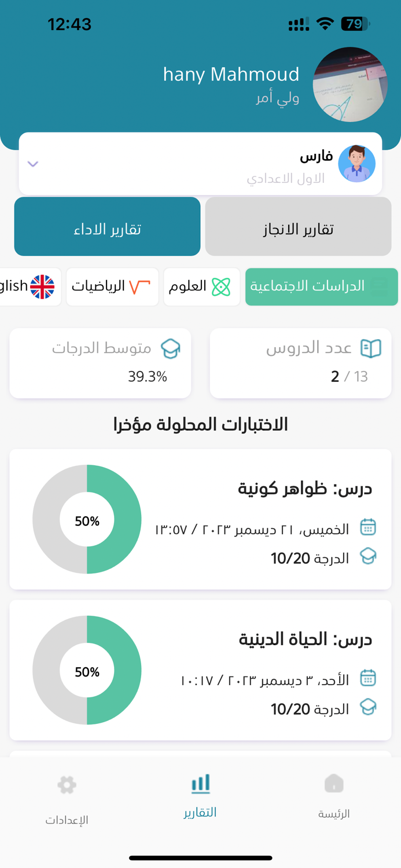Select the تقارير الاداء tab
401x868 pixels.
click(x=107, y=226)
